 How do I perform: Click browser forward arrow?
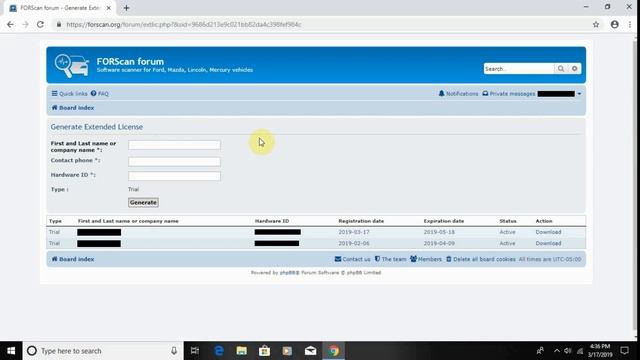coord(25,24)
